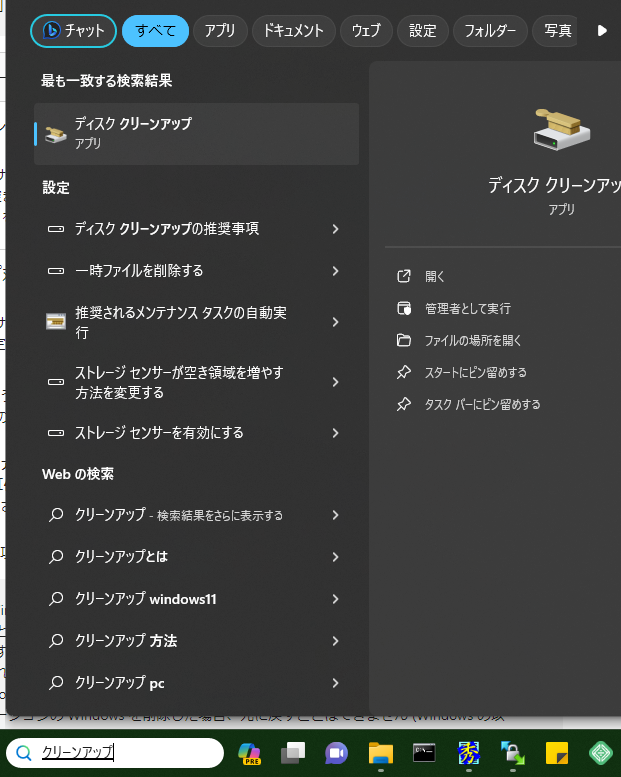Image resolution: width=621 pixels, height=777 pixels.
Task: Open the ディスク クリーンアップ best match result
Action: tap(196, 133)
